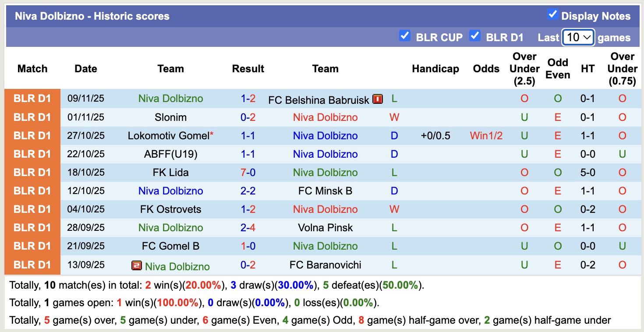Click the FK Lida team link
This screenshot has width=644, height=332.
pos(170,173)
